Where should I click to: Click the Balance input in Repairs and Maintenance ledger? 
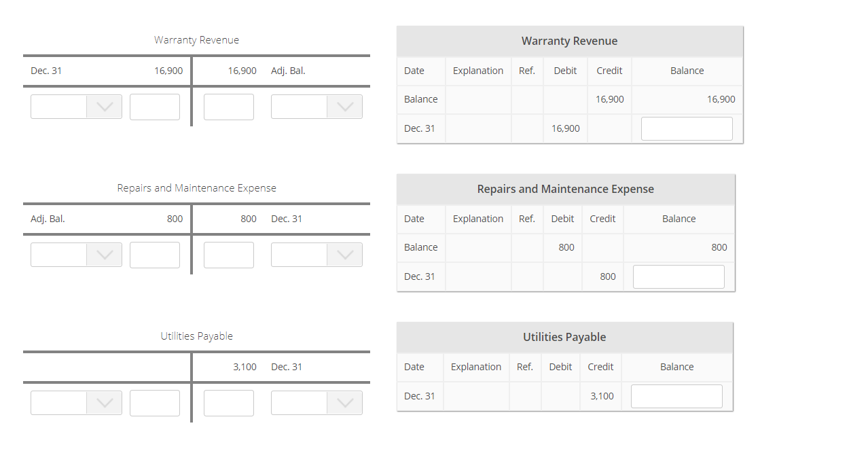(679, 276)
